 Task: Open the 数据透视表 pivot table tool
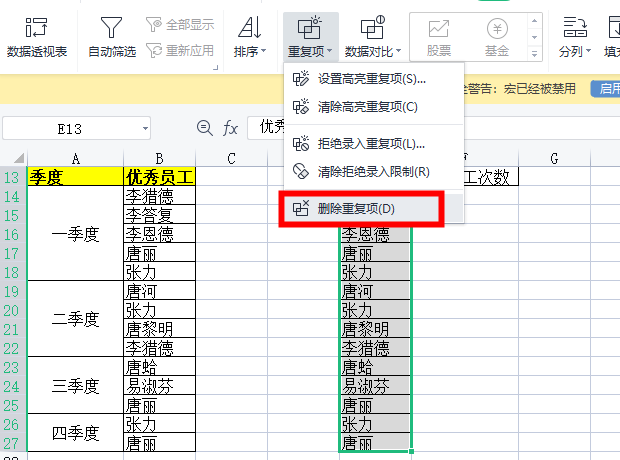point(36,38)
